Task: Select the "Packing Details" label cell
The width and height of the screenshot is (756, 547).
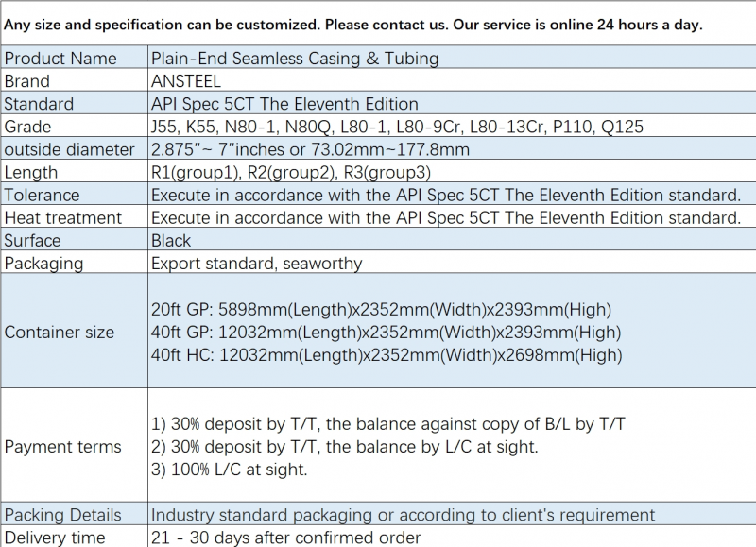Action: (63, 515)
